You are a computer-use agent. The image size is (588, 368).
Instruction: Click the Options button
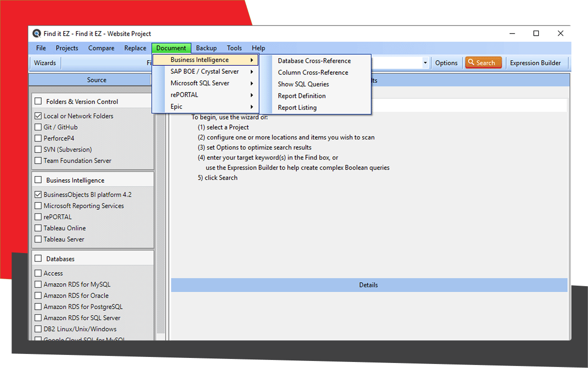click(x=446, y=63)
